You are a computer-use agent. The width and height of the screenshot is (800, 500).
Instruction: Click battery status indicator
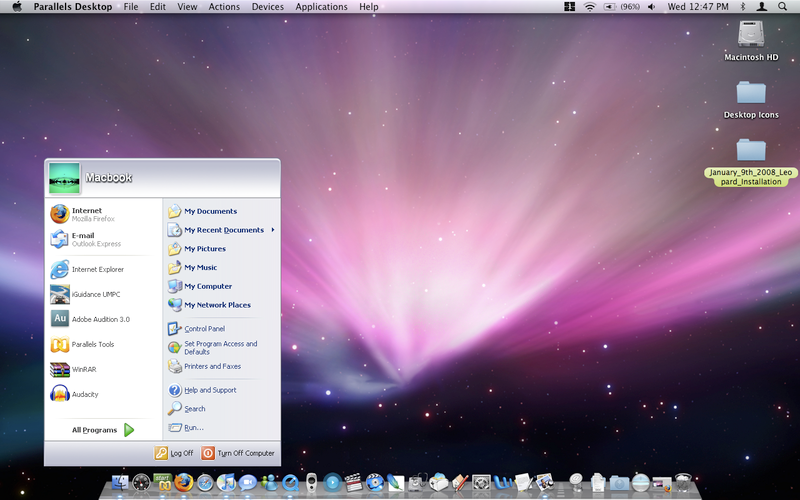pos(621,7)
